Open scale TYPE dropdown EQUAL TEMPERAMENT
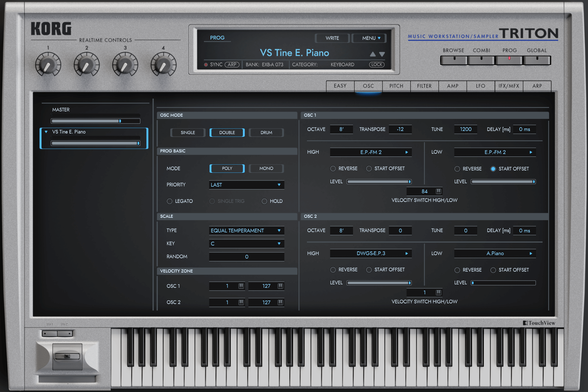588x392 pixels. pyautogui.click(x=247, y=231)
